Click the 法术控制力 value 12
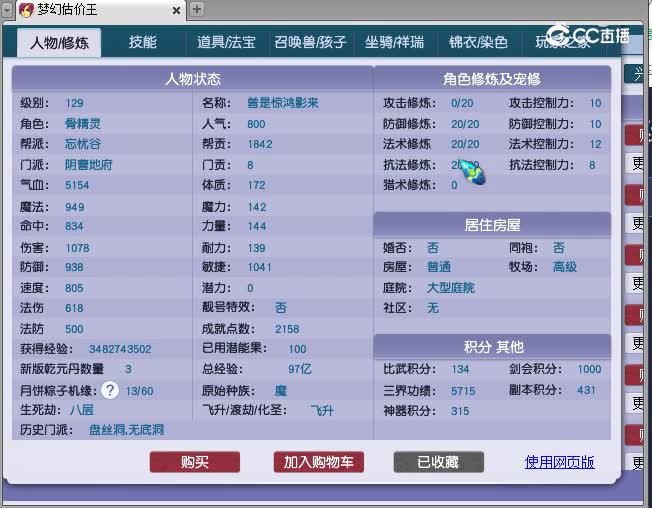Screen dimensions: 652x508 coord(595,144)
